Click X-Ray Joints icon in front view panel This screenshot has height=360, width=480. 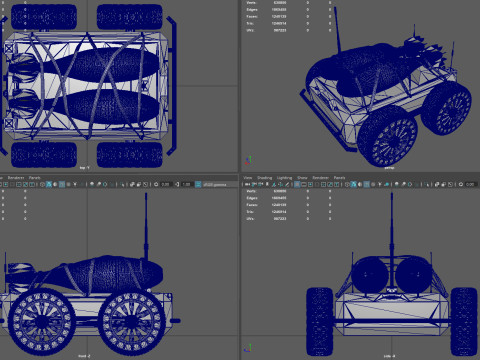tap(145, 184)
